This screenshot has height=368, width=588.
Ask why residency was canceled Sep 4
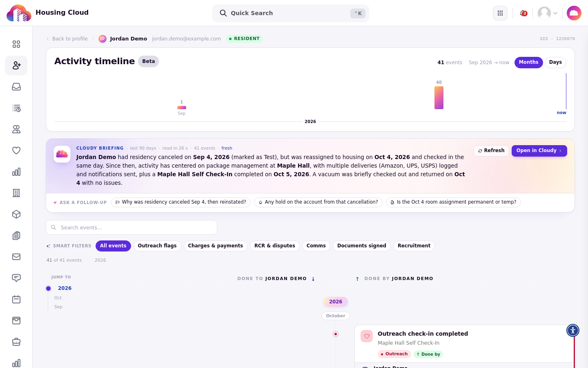(x=181, y=202)
